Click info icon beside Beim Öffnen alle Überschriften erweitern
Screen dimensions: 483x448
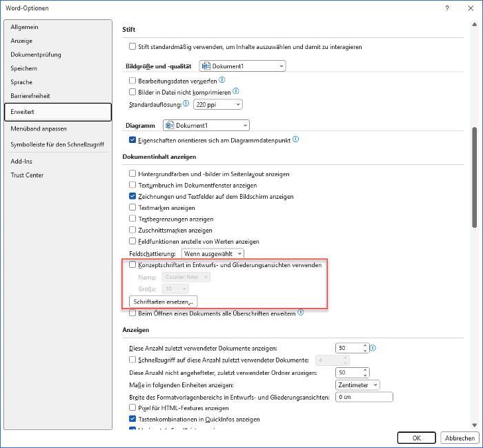point(300,313)
